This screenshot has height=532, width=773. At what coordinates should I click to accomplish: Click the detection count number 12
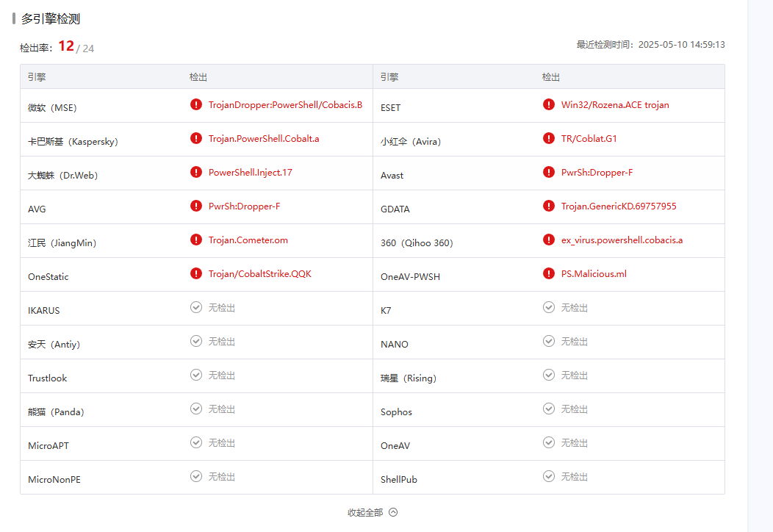(x=66, y=46)
